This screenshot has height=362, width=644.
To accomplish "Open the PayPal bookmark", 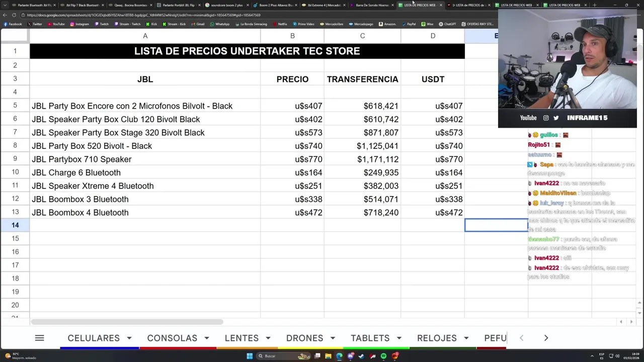I will (409, 24).
